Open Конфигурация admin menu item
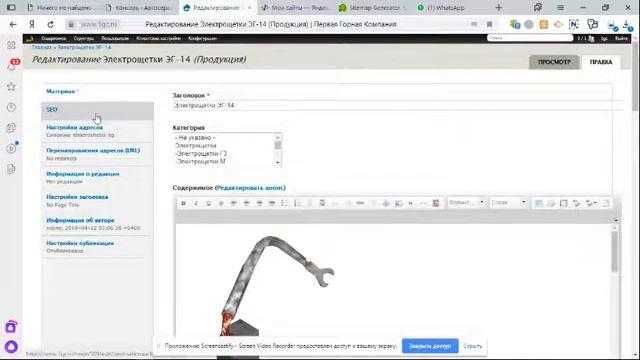 [202, 38]
